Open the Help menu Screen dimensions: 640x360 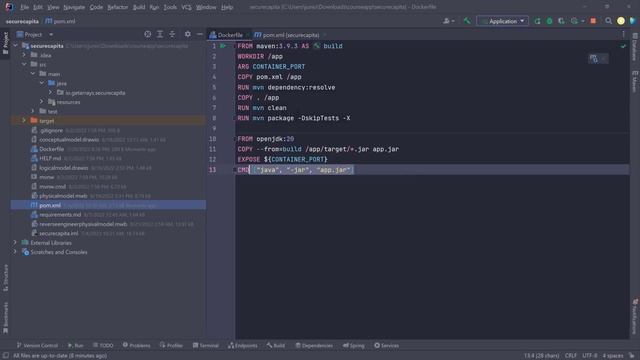(x=227, y=7)
